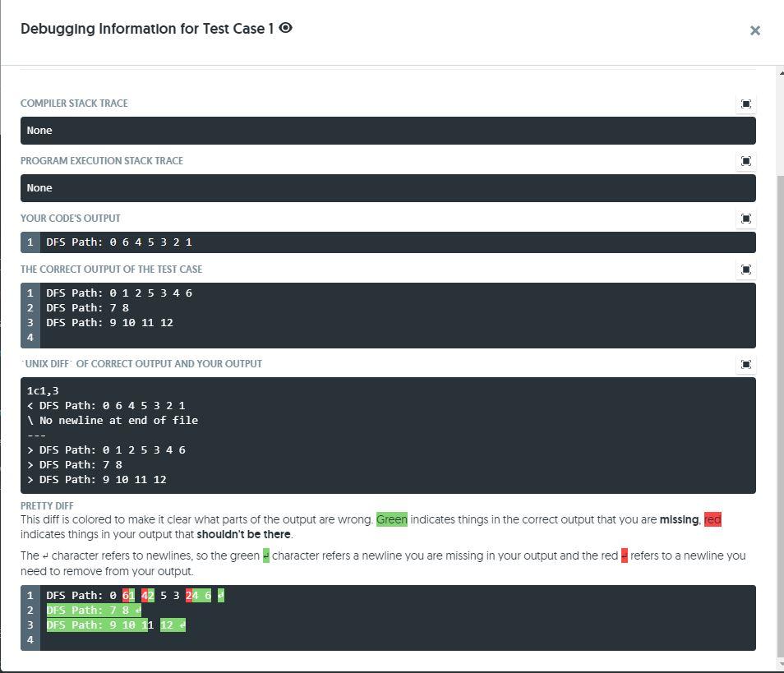Viewport: 784px width, 673px height.
Task: Click the 'UNIX DIFF' section heading
Action: pos(141,363)
